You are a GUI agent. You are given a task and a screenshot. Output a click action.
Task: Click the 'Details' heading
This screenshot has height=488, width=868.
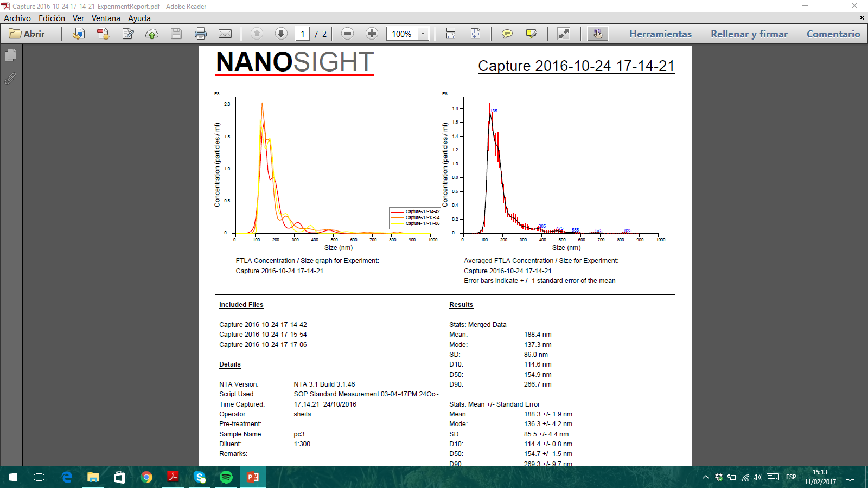coord(230,364)
